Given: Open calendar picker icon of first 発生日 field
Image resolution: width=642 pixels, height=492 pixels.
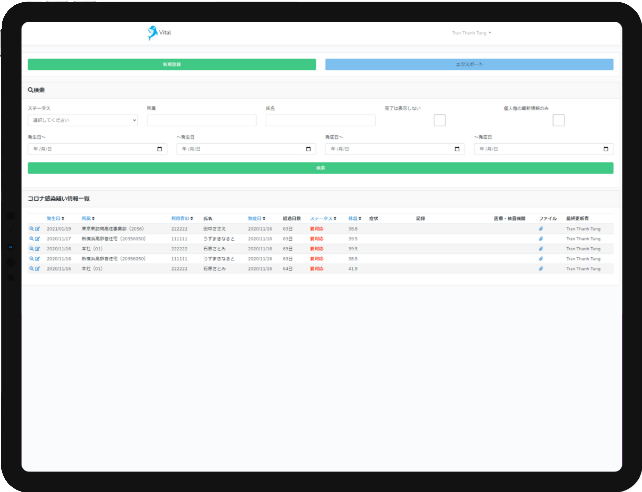Looking at the screenshot, I should tap(160, 149).
